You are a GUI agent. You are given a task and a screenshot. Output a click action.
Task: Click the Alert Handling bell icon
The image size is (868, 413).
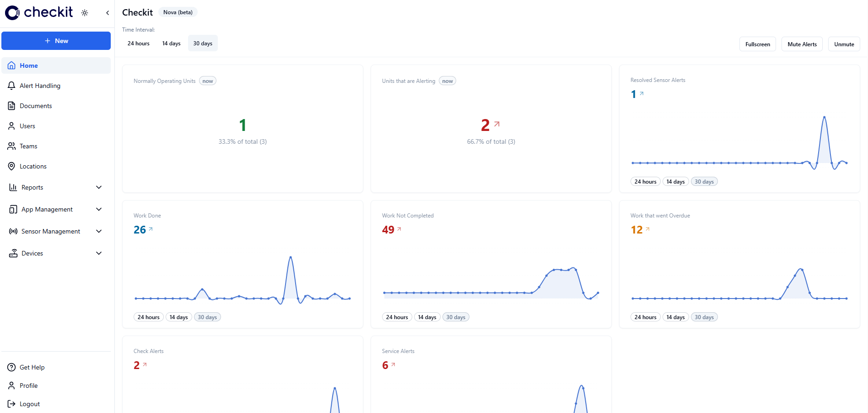[x=11, y=86]
